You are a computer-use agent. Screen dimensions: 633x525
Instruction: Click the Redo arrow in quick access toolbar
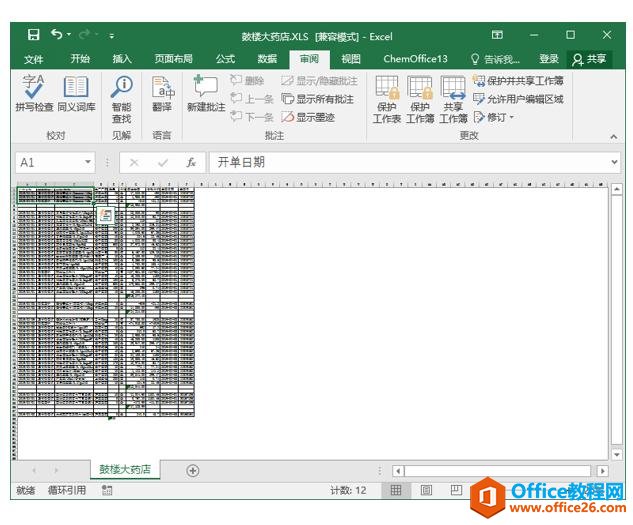[x=84, y=35]
